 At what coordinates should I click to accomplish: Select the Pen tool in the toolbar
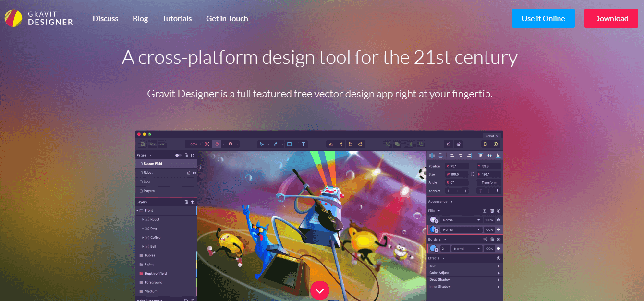coord(276,144)
